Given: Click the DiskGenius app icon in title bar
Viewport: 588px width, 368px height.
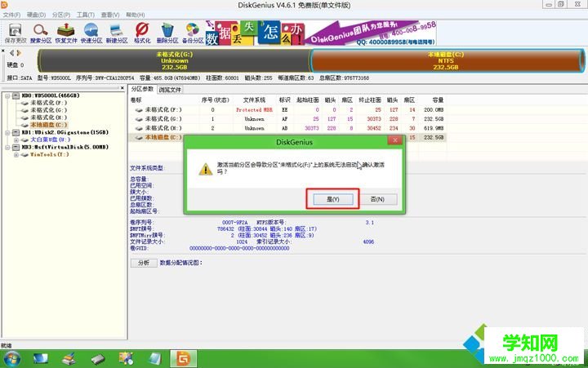Looking at the screenshot, I should tap(4, 5).
